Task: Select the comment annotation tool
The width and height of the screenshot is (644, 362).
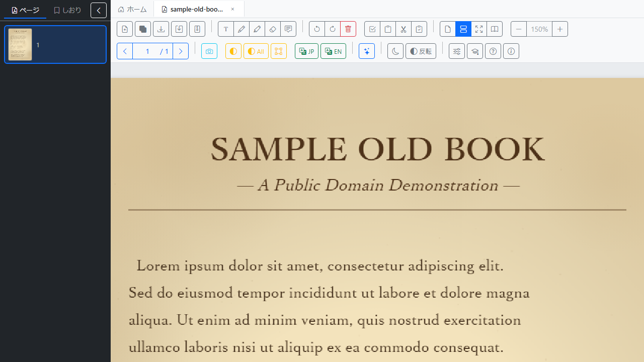Action: tap(288, 29)
